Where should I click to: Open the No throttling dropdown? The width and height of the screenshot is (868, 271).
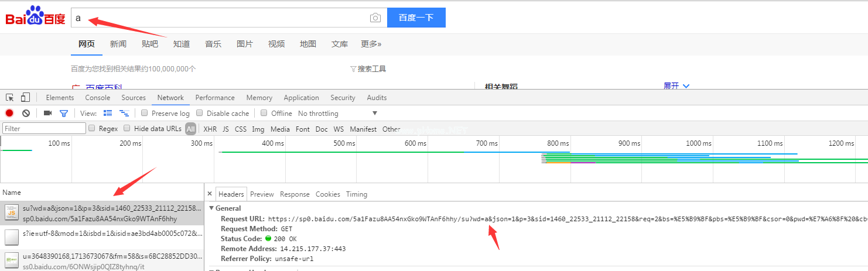click(337, 113)
